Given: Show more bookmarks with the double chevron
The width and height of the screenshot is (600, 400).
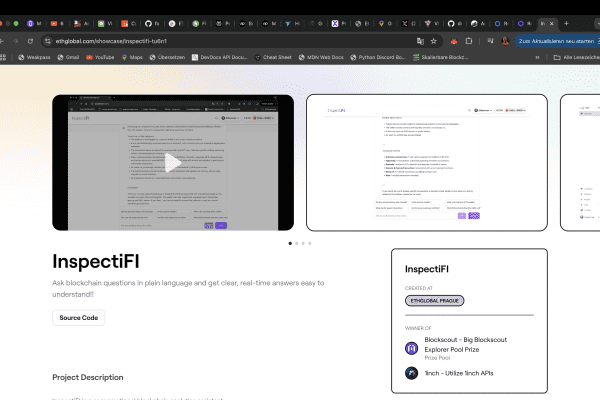Looking at the screenshot, I should click(537, 57).
